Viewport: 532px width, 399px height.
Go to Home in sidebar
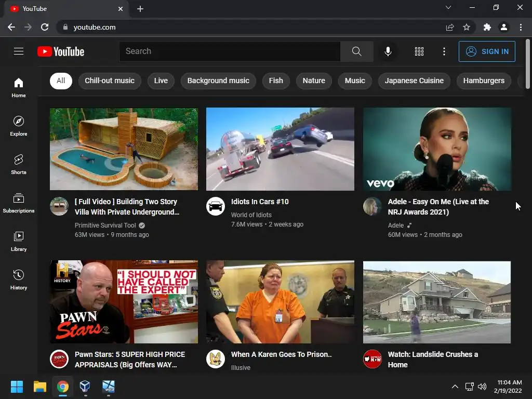19,87
